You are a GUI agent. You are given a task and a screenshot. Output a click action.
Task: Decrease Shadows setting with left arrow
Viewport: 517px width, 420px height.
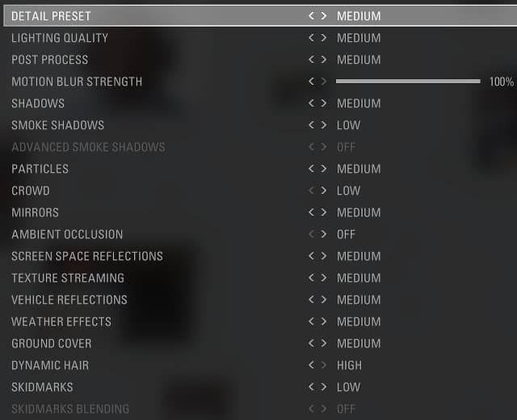(x=311, y=103)
